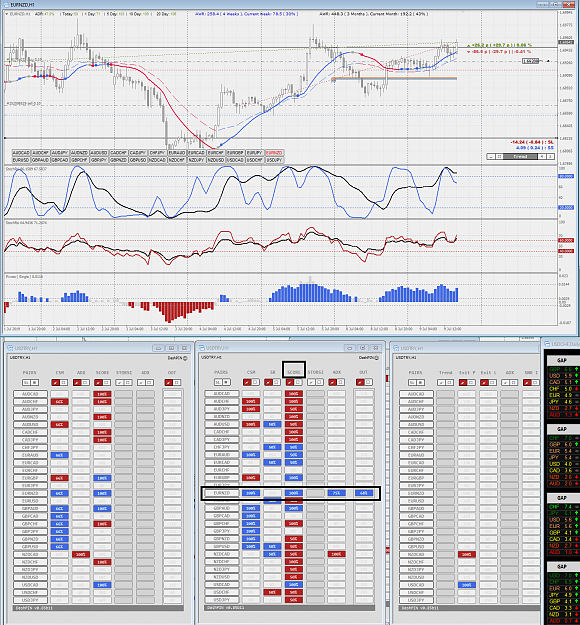Click the 'GBP 6.0' row in the GAP list
The height and width of the screenshot is (625, 580).
562,444
